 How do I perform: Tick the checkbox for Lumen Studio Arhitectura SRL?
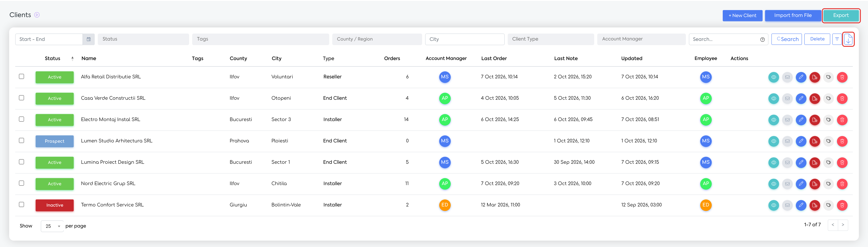pos(22,140)
